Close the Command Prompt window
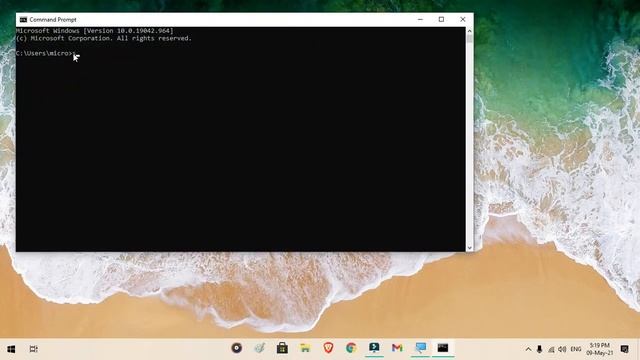 [x=462, y=20]
